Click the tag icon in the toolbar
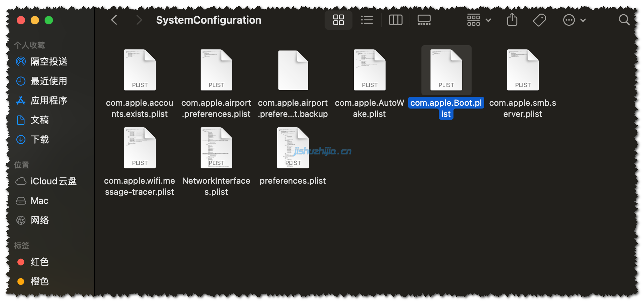Screen dimensions: 644x303 click(x=540, y=20)
